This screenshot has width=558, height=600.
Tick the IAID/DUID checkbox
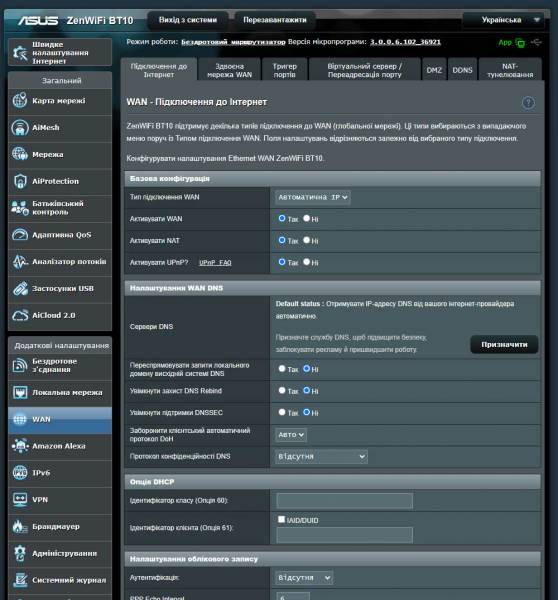[282, 520]
